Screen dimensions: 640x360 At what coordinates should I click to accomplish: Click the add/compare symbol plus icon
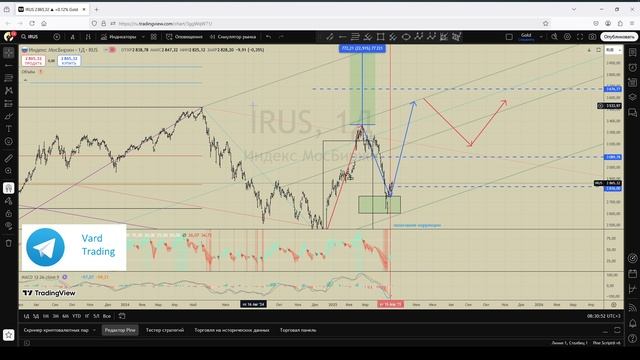point(57,37)
